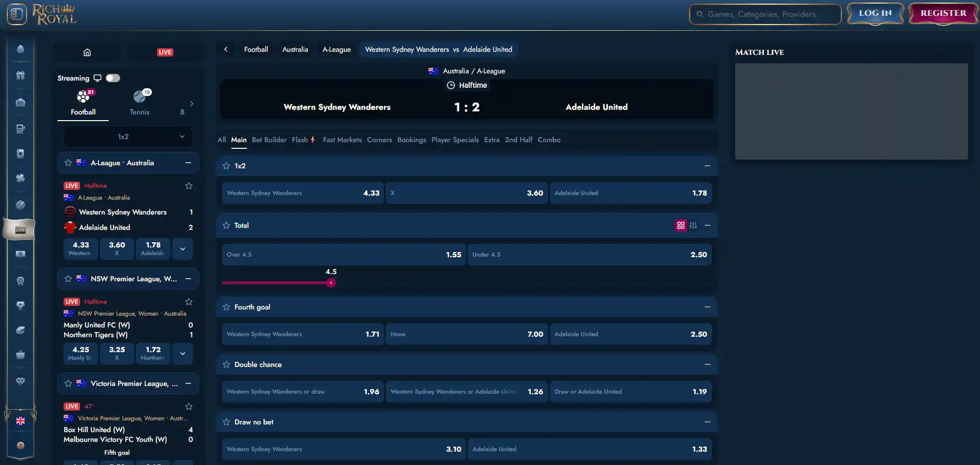Favorite the Western Sydney Wanderers live match
This screenshot has width=980, height=465.
point(189,186)
